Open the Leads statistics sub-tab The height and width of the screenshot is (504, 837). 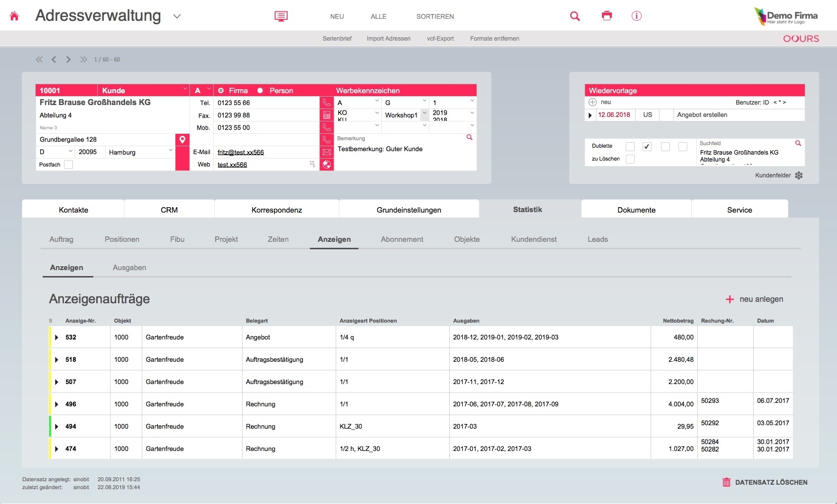tap(598, 239)
